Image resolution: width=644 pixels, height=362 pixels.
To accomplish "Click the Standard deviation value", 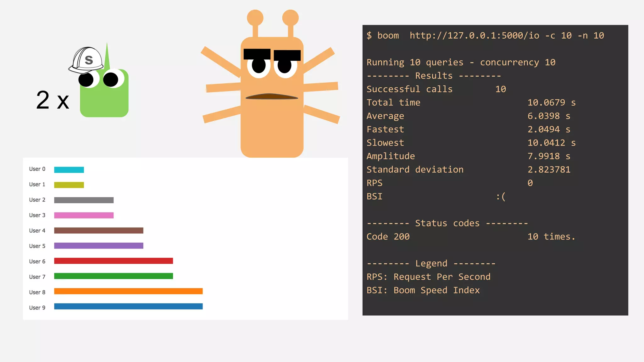I will click(x=549, y=170).
